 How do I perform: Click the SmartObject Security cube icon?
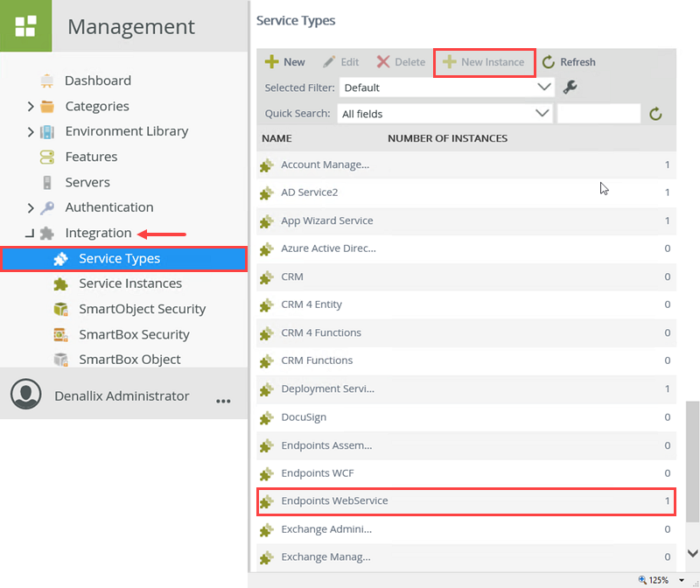pos(60,309)
